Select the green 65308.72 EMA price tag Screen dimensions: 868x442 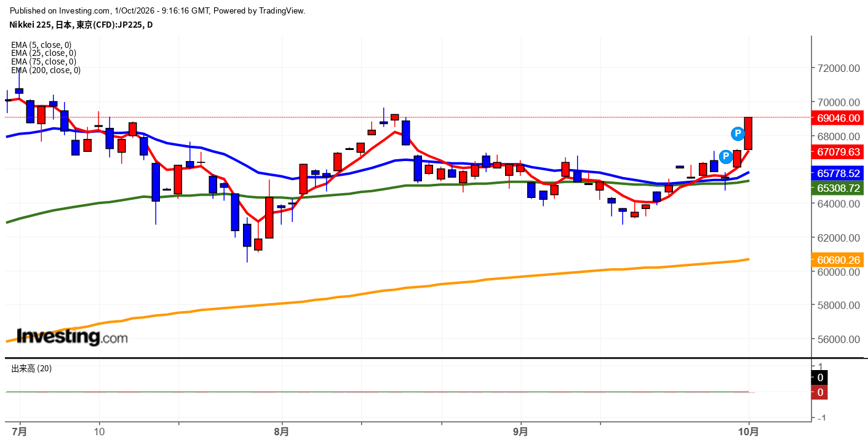click(838, 188)
